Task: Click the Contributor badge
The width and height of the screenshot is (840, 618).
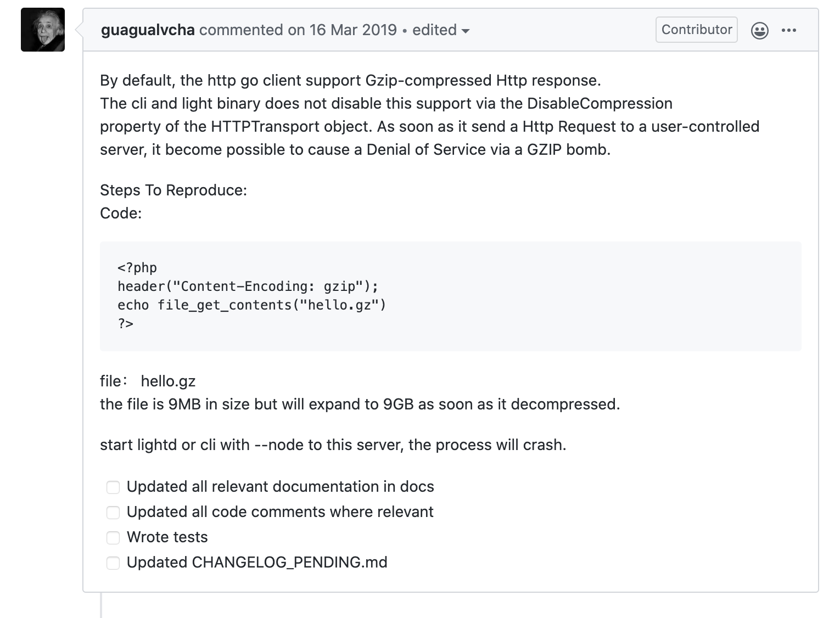Action: pos(696,30)
